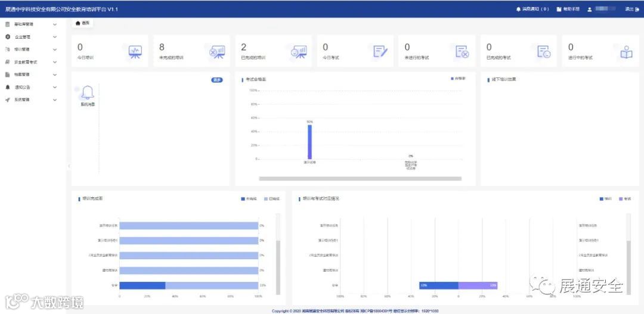Toggle 考试 legend in training-exam comparison chart
Screen dimensions: 644x314
[x=625, y=198]
